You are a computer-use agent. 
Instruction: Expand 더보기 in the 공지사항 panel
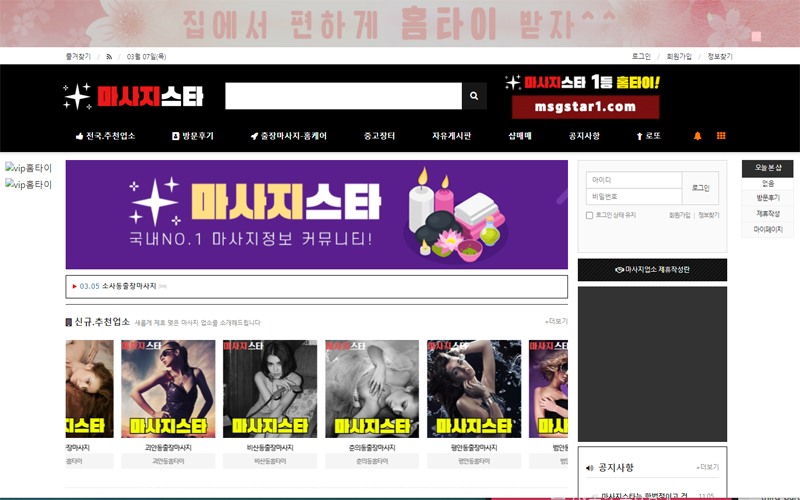(x=708, y=467)
